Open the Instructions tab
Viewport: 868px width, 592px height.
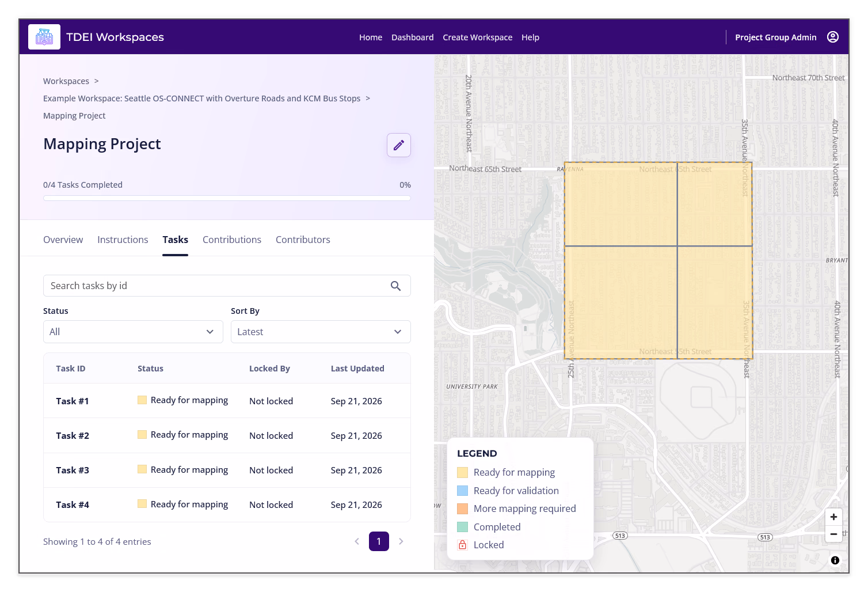pos(123,240)
